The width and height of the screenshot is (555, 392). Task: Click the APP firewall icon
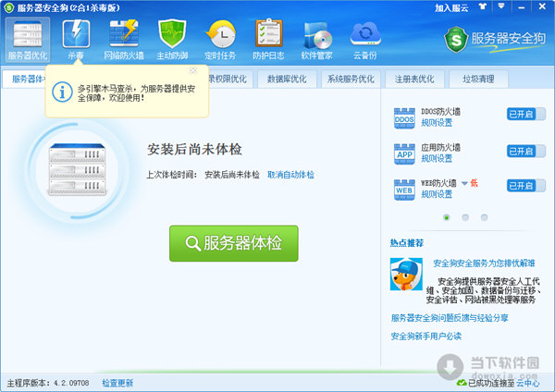point(404,153)
